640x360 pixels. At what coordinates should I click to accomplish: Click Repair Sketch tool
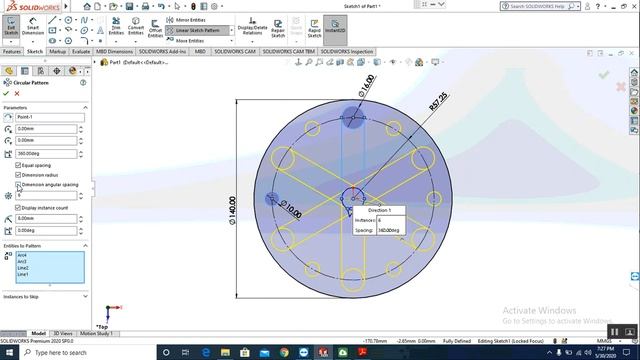click(278, 29)
